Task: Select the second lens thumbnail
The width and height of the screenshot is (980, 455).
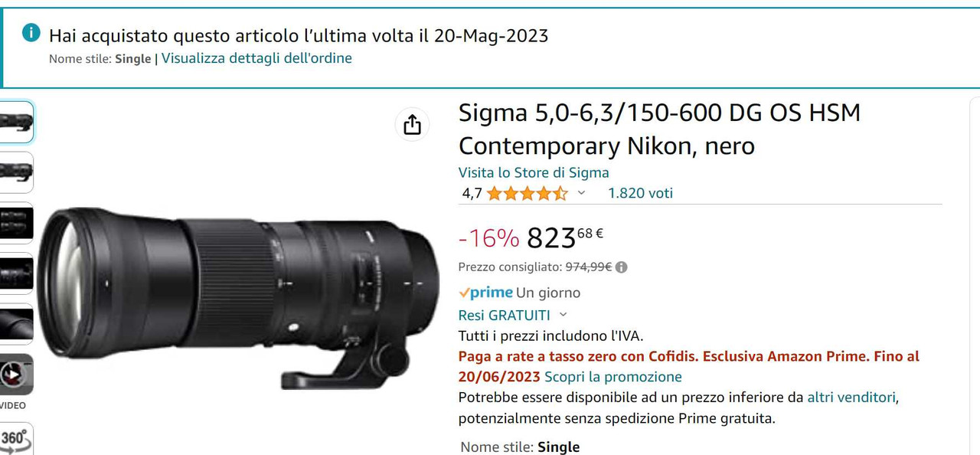Action: [x=15, y=172]
